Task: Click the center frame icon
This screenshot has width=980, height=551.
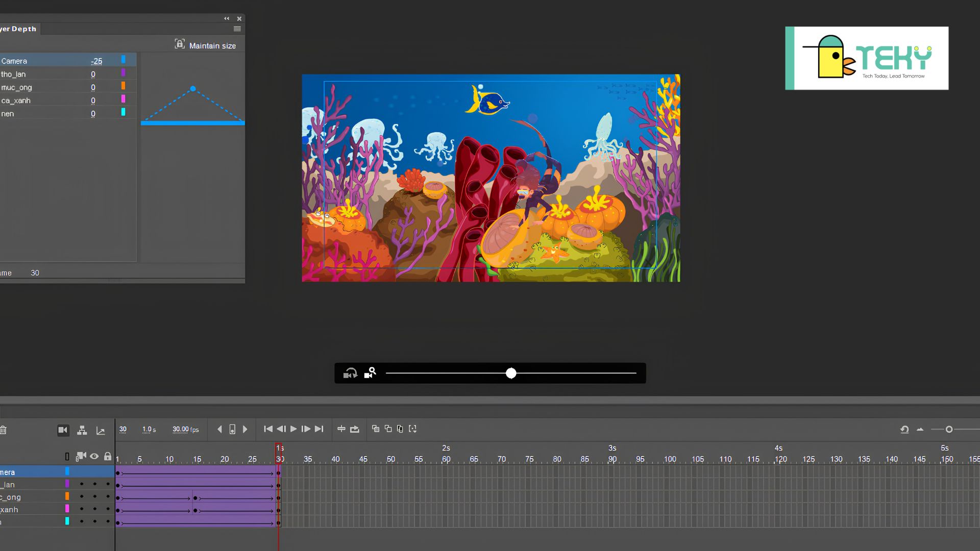Action: pyautogui.click(x=341, y=429)
